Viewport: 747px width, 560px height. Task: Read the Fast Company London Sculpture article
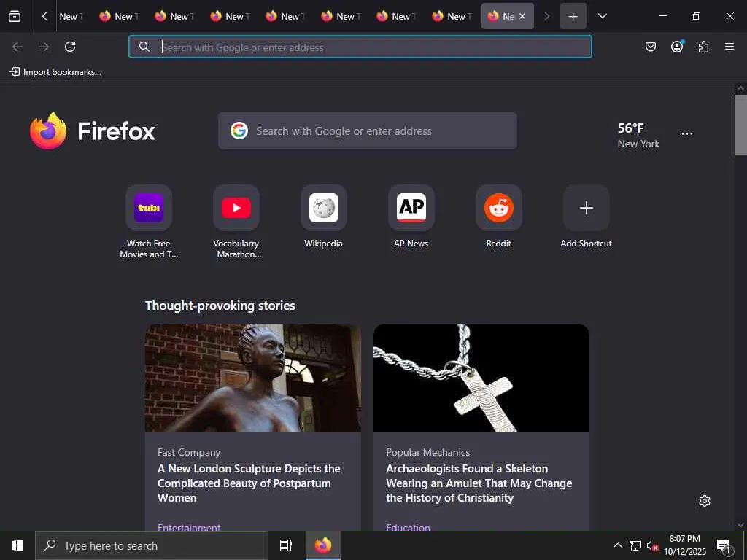[249, 483]
